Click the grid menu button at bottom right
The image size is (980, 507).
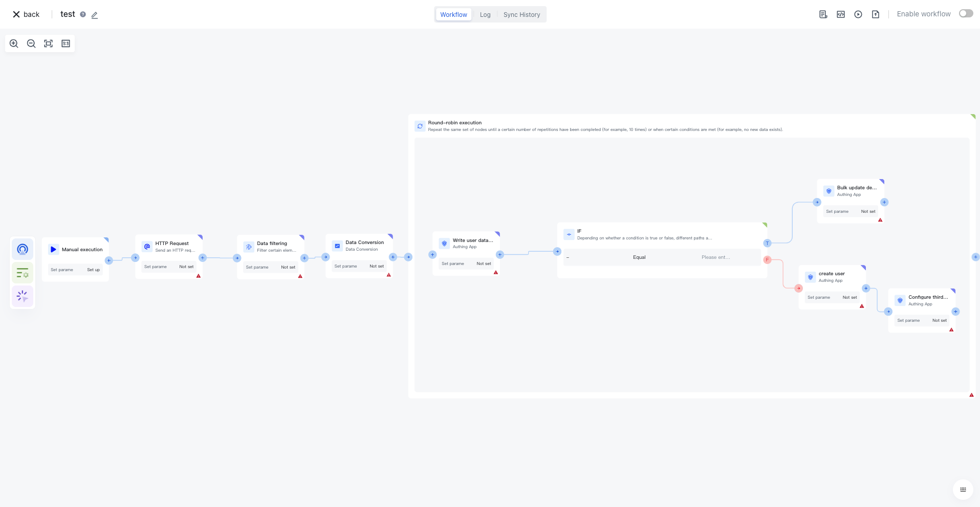[x=963, y=490]
